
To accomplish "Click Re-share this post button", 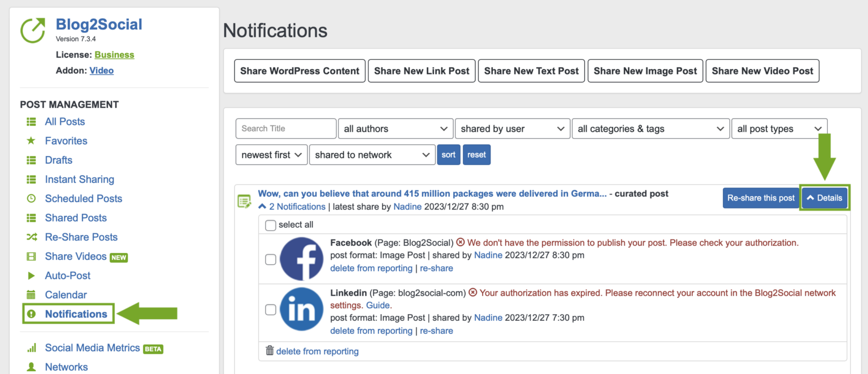I will [x=761, y=198].
